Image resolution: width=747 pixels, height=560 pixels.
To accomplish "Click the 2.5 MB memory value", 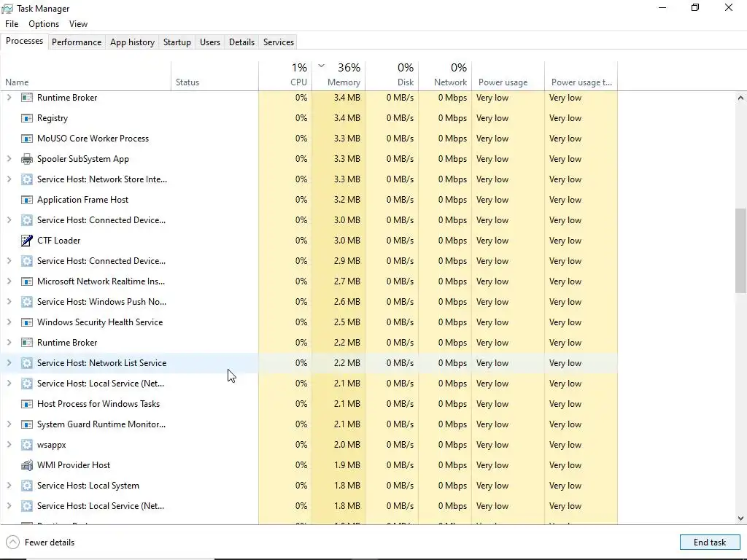I will click(347, 322).
